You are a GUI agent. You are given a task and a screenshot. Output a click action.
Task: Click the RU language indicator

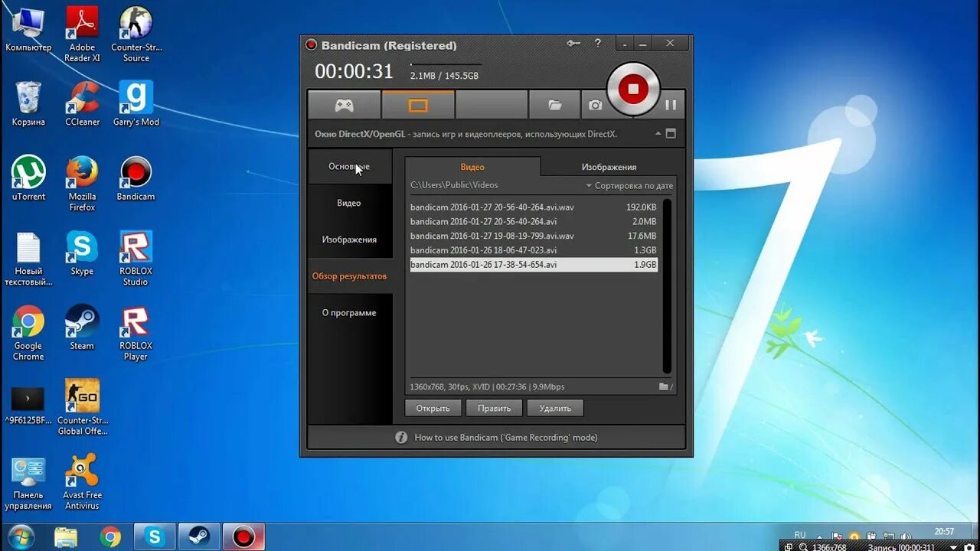click(800, 534)
